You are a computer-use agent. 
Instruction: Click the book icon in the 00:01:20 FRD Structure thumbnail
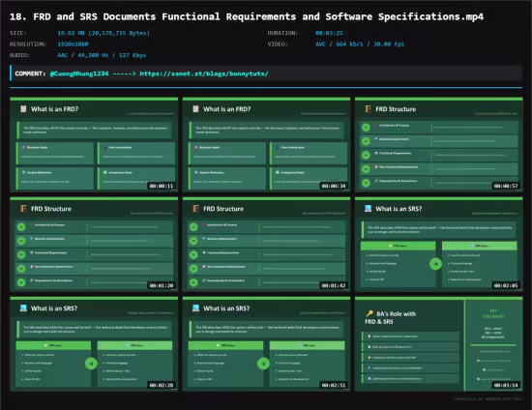[23, 209]
